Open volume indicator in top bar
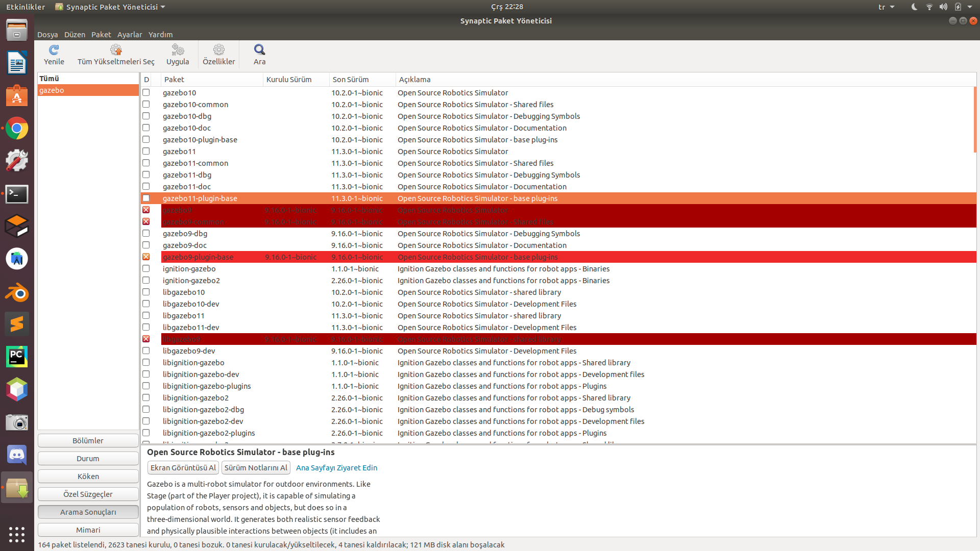Screen dimensions: 980x551 tap(943, 7)
